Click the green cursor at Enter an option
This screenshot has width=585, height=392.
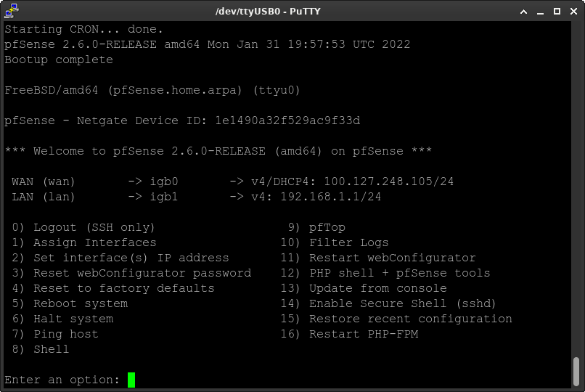[131, 380]
